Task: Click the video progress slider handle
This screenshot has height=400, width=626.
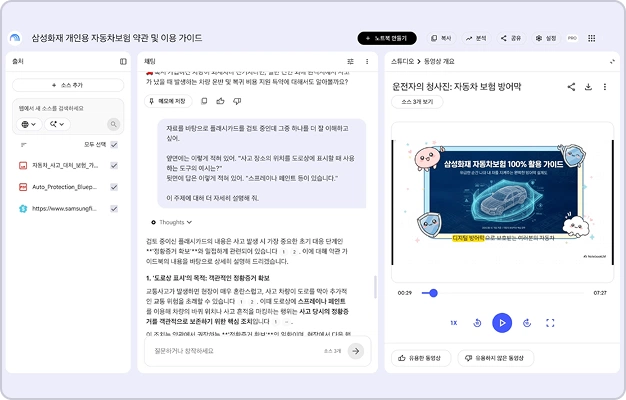Action: tap(433, 293)
